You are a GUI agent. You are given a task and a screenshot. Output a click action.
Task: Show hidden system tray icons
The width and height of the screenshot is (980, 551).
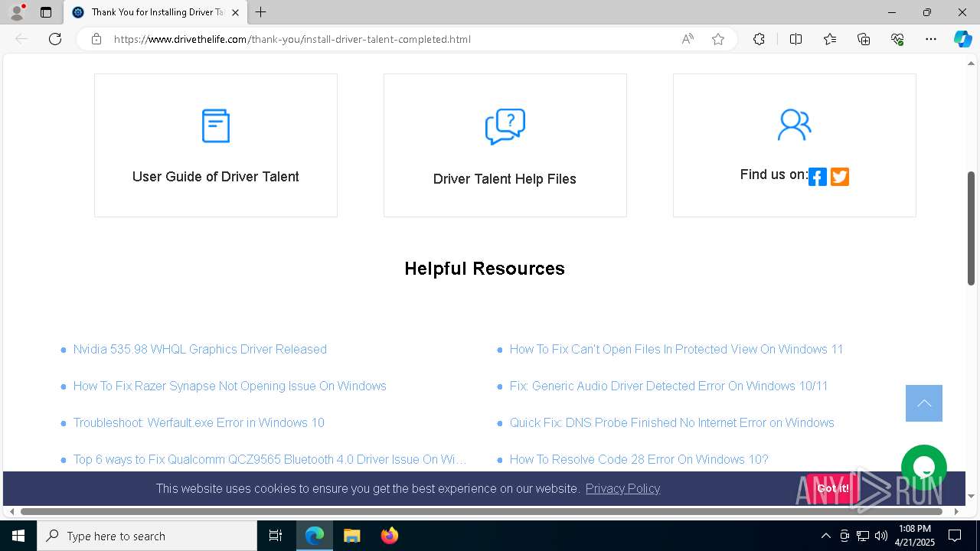(x=825, y=536)
